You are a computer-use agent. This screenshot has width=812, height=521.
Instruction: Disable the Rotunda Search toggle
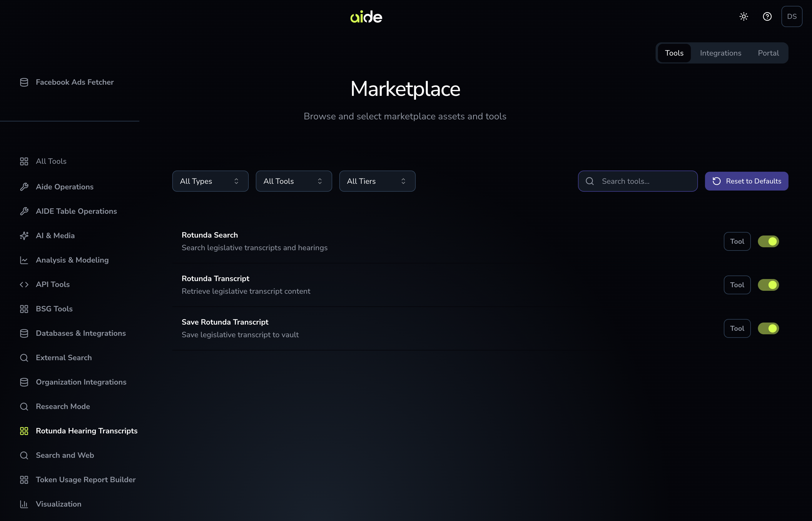tap(768, 241)
